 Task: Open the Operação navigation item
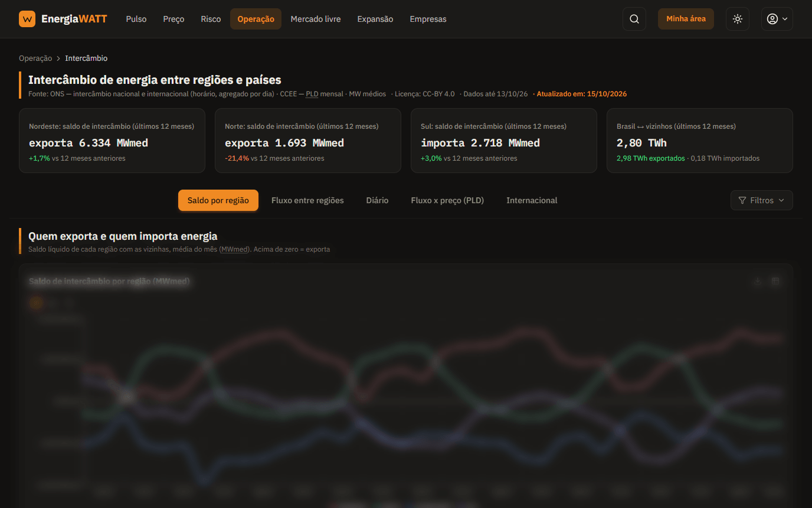[x=256, y=19]
